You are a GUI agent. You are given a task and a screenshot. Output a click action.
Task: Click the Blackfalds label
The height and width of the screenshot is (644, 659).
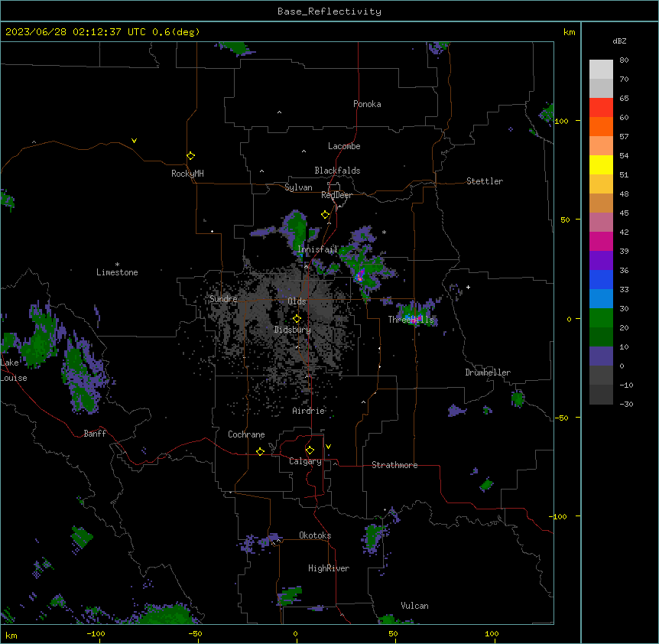[337, 171]
